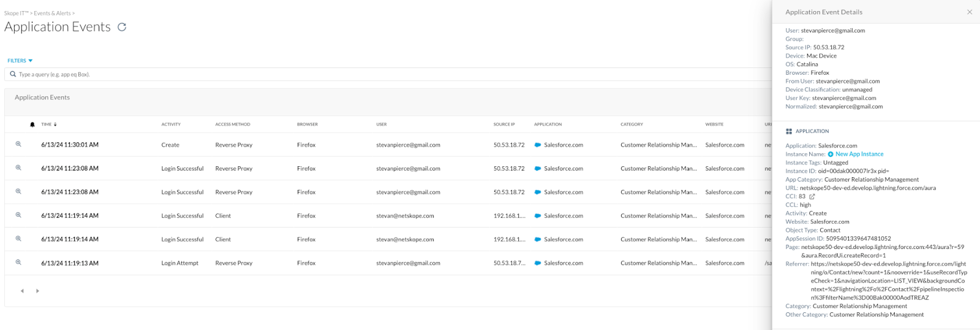Viewport: 980px width, 330px height.
Task: Open details magnifier for Login Attempt row
Action: [x=18, y=263]
